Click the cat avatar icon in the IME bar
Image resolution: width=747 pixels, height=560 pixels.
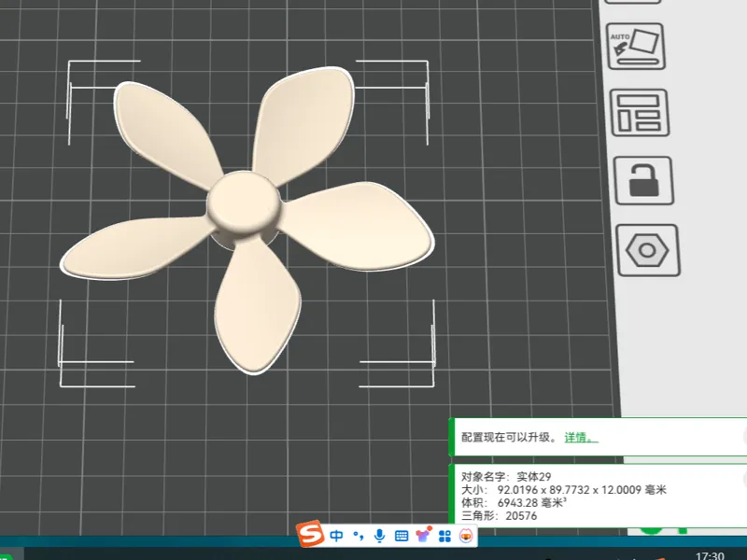coord(466,536)
